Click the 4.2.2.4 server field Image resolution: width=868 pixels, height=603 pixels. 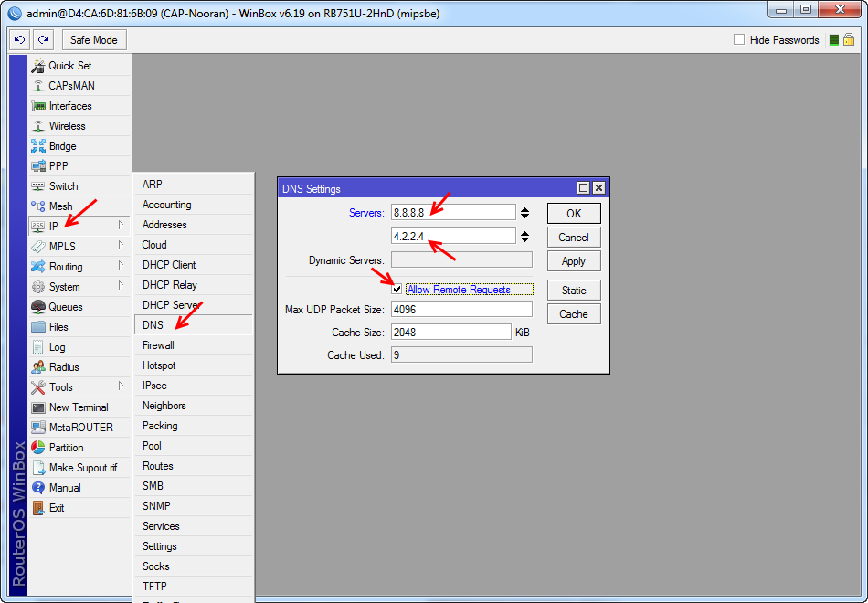(x=453, y=237)
